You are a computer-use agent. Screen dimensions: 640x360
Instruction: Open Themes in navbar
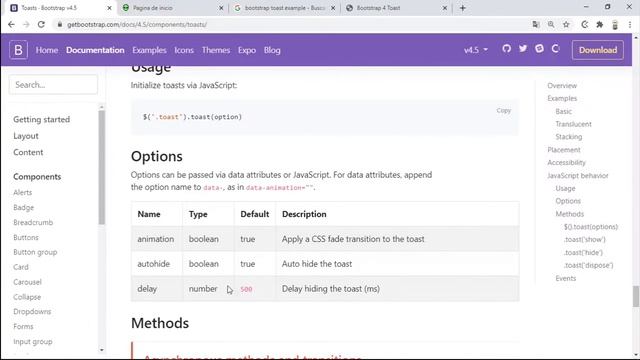click(x=216, y=50)
